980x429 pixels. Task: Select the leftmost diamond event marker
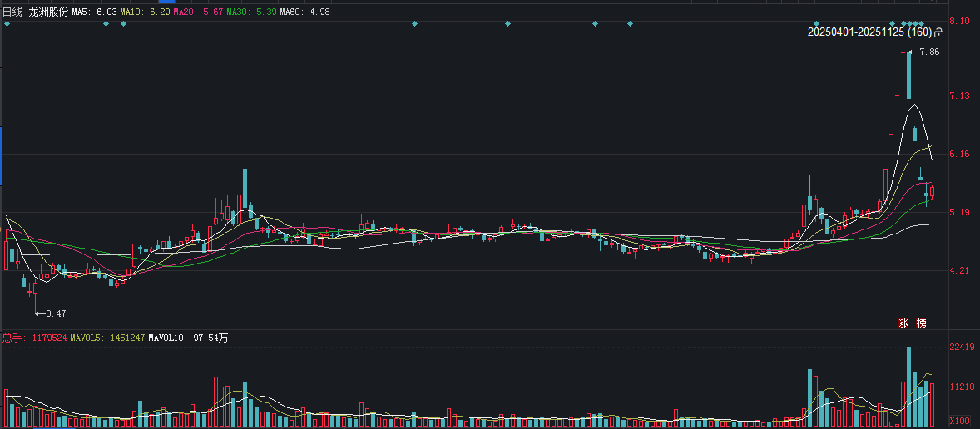tap(7, 23)
